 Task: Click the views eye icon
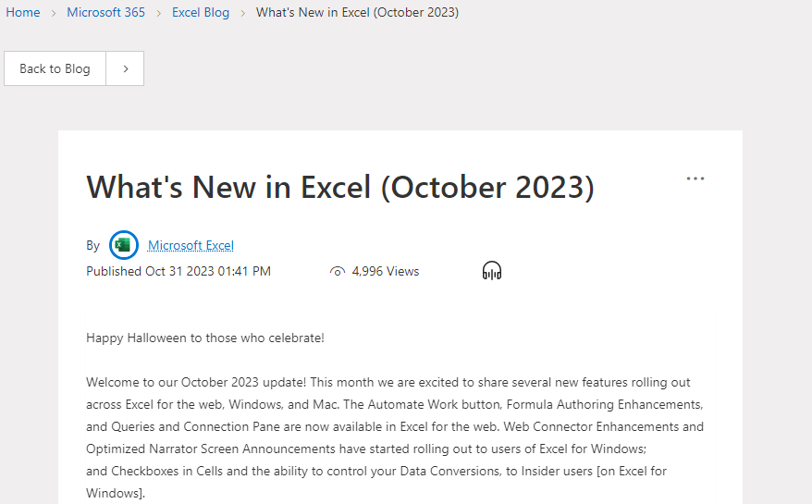pyautogui.click(x=338, y=272)
